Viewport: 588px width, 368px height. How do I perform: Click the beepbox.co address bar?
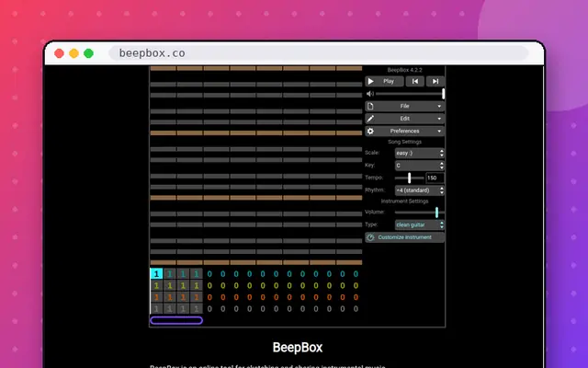(x=319, y=53)
